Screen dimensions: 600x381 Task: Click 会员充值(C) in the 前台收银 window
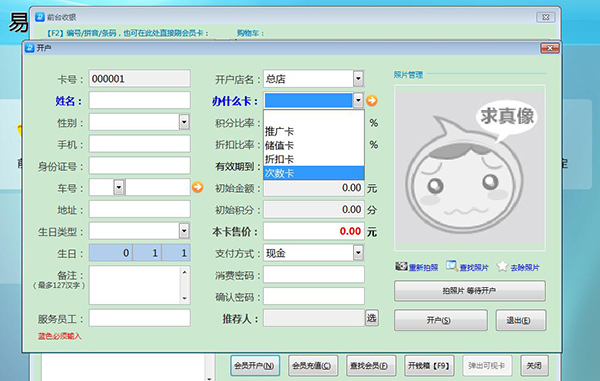pos(313,366)
